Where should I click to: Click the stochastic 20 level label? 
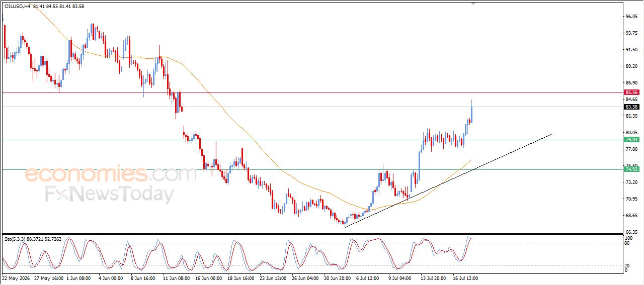627,265
